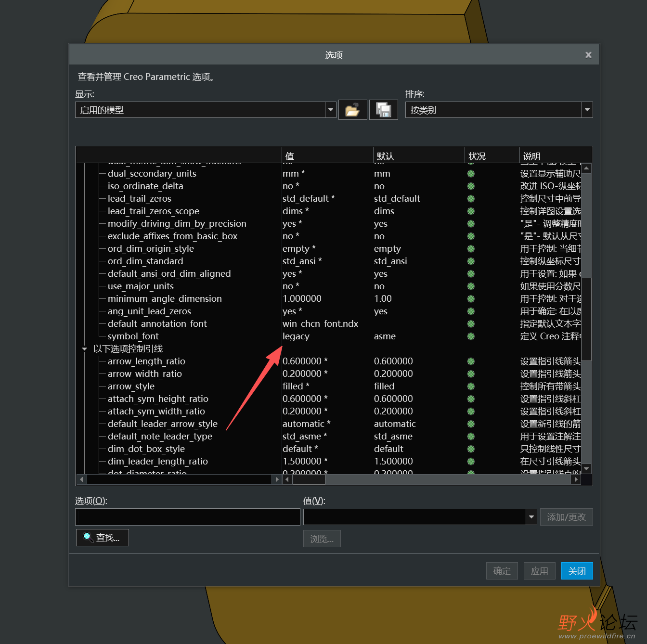The image size is (647, 644).
Task: Select the default_note_leader_type option
Action: tap(160, 437)
